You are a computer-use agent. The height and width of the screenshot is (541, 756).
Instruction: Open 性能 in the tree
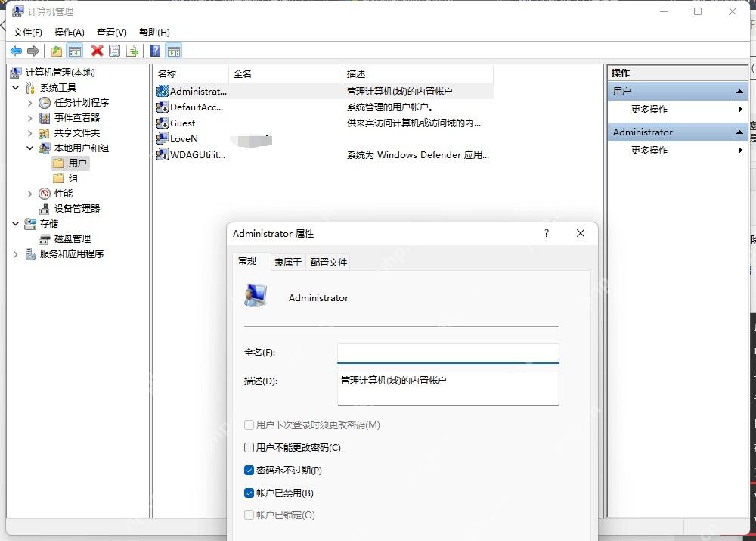point(64,194)
